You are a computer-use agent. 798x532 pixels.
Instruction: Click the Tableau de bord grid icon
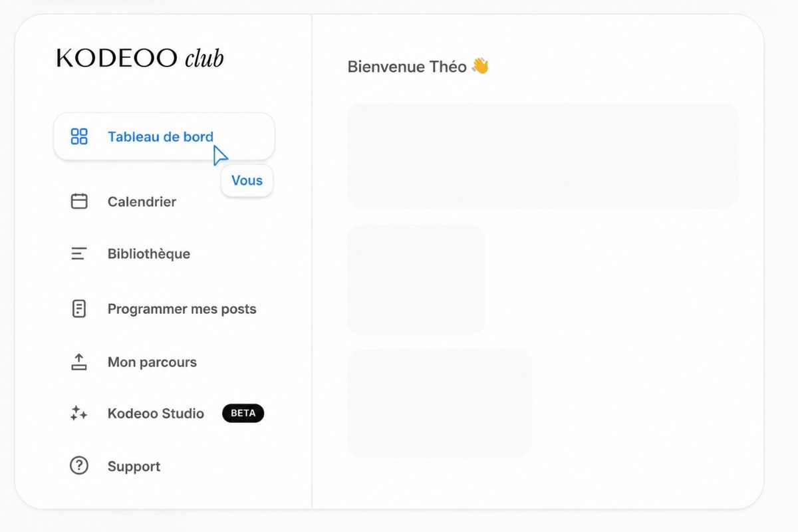click(x=79, y=137)
